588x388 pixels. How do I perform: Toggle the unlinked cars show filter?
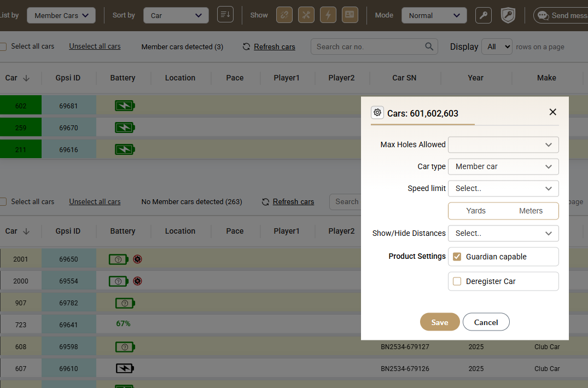point(284,15)
